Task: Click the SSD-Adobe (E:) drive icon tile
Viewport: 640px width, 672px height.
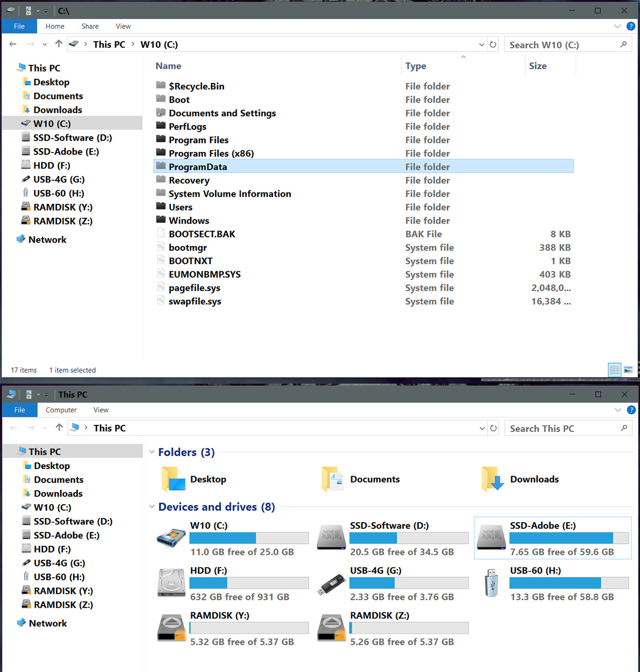Action: point(491,538)
